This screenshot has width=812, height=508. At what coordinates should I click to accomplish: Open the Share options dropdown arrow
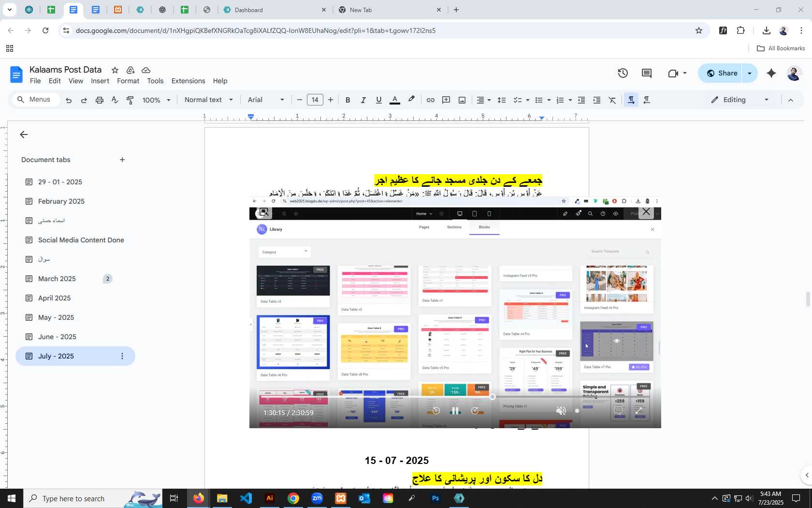point(750,73)
